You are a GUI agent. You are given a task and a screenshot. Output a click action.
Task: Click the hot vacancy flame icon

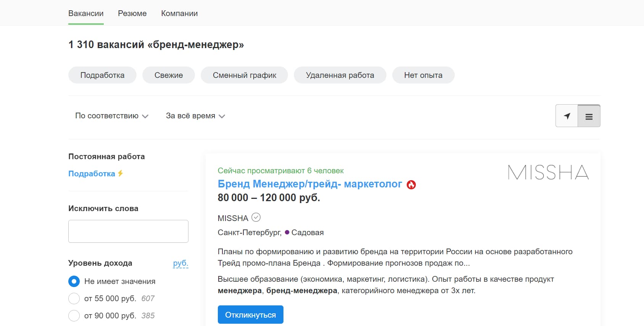[411, 184]
